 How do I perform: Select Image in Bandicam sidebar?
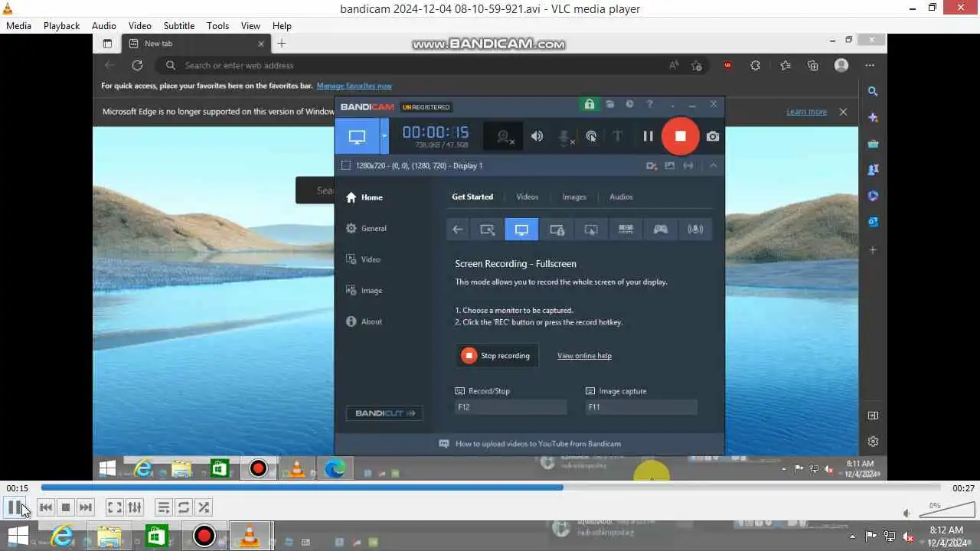click(364, 291)
